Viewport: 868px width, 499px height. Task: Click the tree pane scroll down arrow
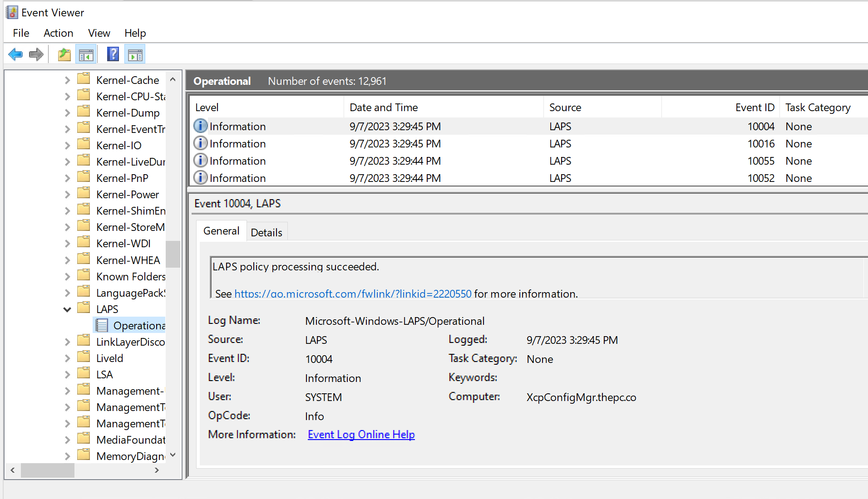click(173, 455)
